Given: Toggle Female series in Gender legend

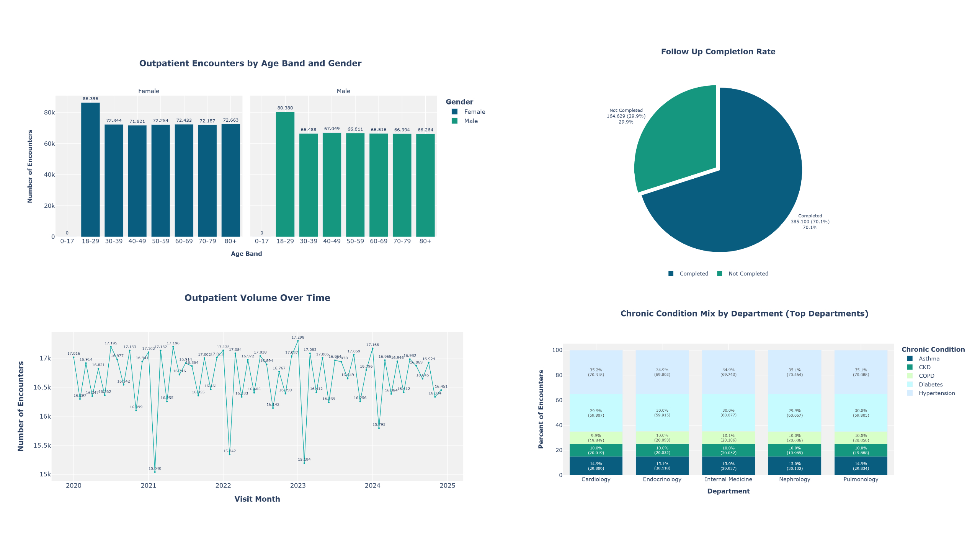Looking at the screenshot, I should click(474, 112).
